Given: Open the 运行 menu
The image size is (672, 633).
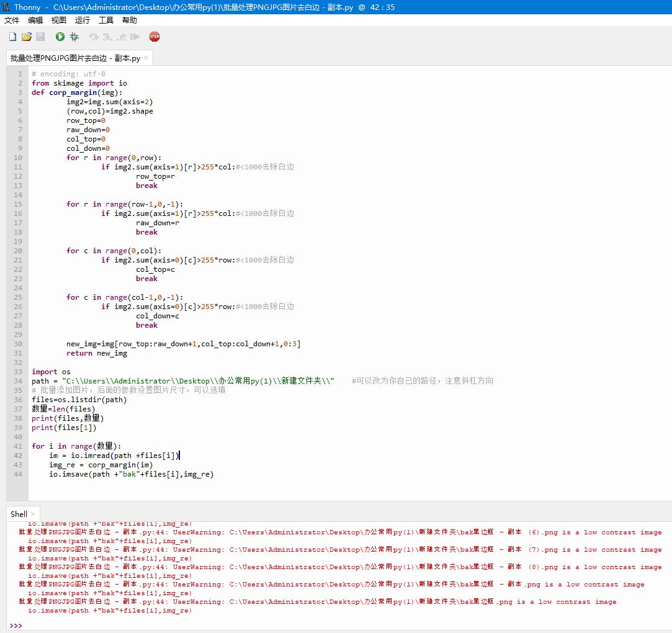Looking at the screenshot, I should 82,20.
